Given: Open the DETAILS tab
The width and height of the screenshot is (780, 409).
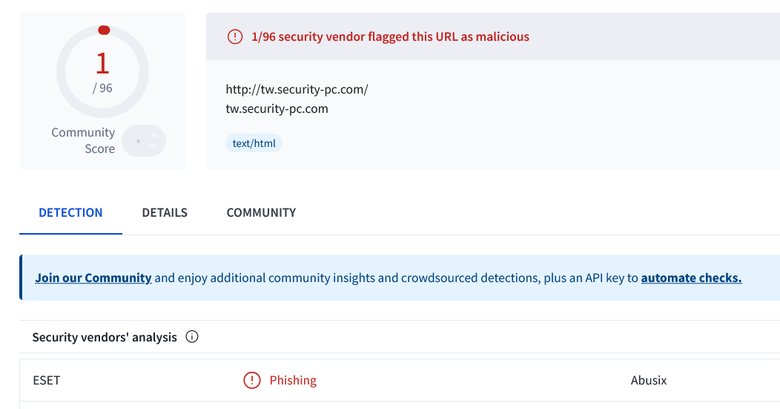Looking at the screenshot, I should click(x=165, y=212).
